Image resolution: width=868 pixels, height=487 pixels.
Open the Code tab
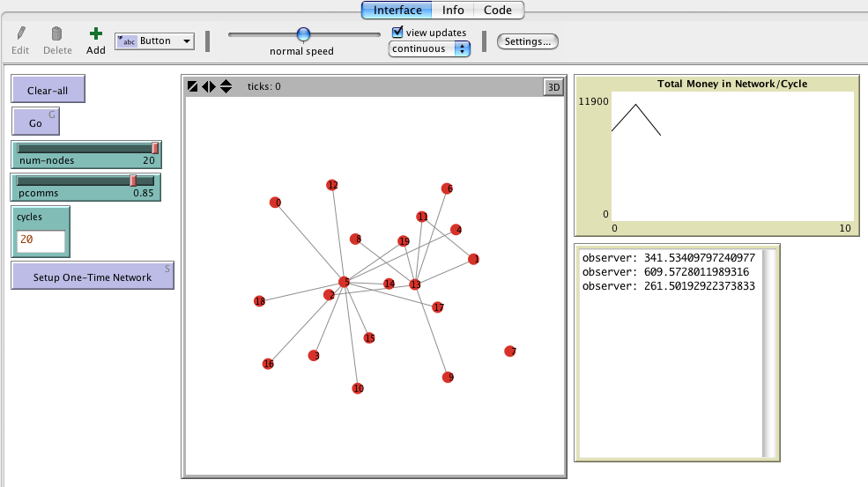point(498,11)
